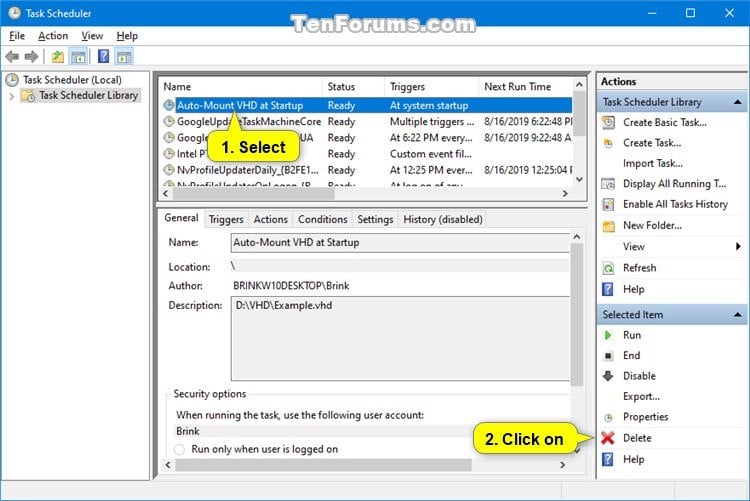Screen dimensions: 750x501
Task: Sort tasks by Next Run Time column header
Action: (525, 87)
